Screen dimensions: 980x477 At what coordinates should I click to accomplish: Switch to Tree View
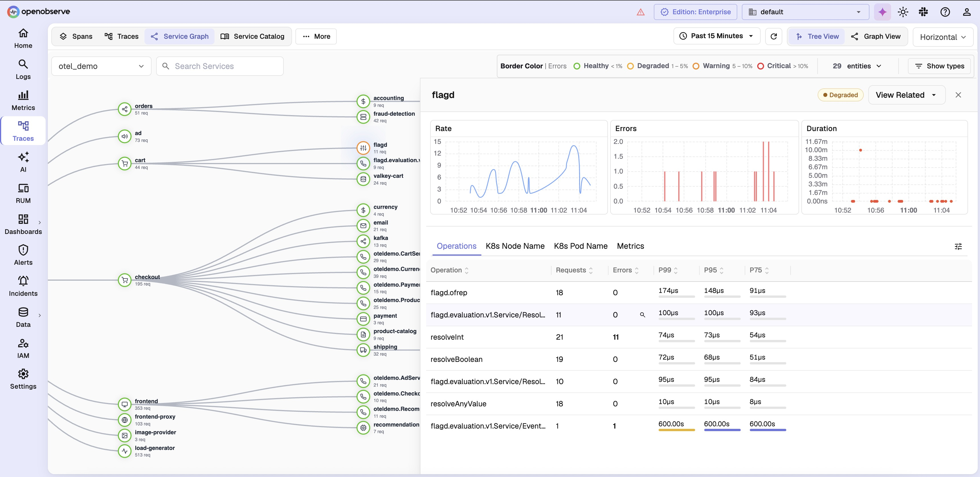pos(817,36)
